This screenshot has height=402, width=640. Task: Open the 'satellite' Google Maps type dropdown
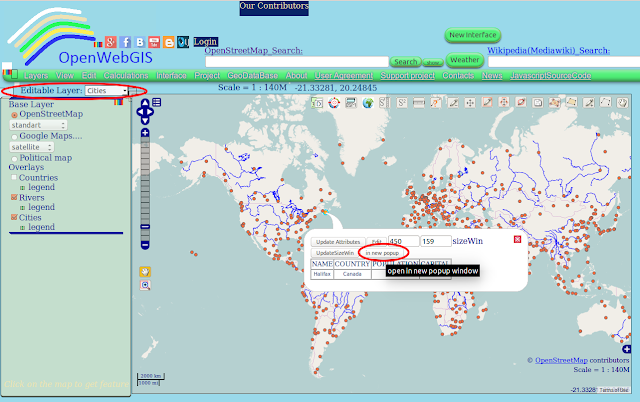(31, 147)
